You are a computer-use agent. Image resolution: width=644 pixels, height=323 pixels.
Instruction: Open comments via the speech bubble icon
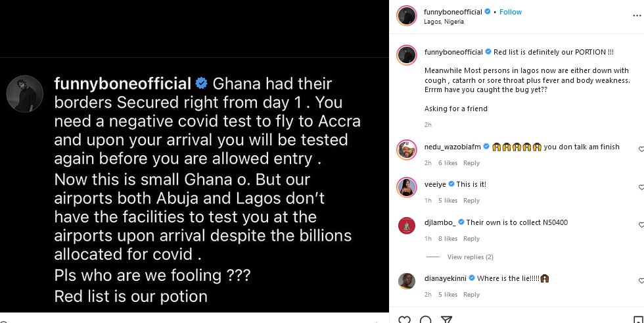425,320
